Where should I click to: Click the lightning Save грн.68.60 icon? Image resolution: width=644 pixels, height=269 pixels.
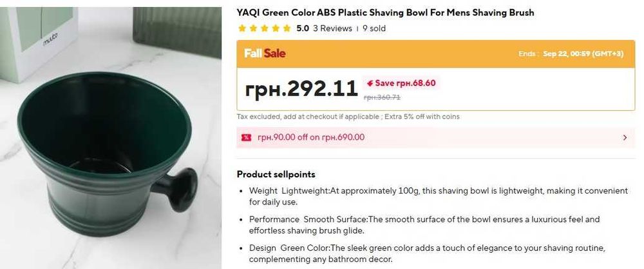[370, 83]
